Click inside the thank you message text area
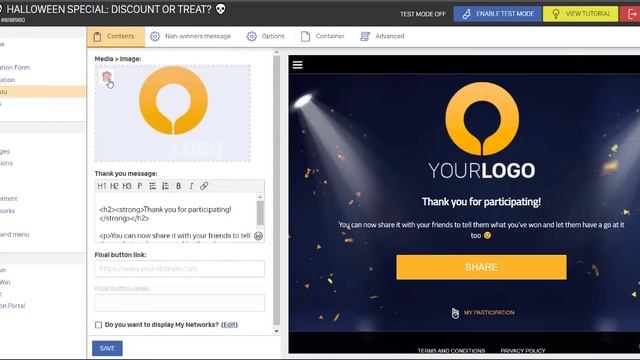 (x=176, y=218)
